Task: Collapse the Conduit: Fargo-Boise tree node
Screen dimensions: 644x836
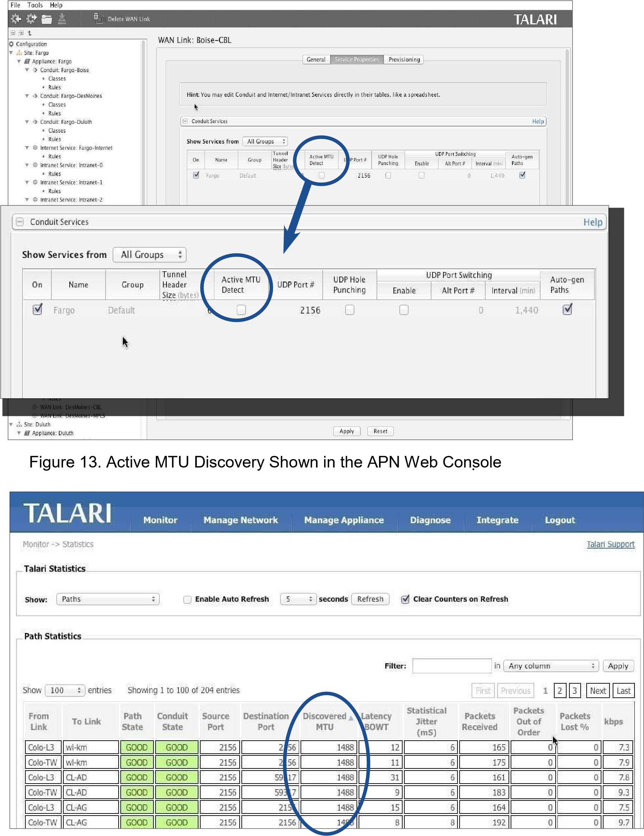Action: pos(27,70)
